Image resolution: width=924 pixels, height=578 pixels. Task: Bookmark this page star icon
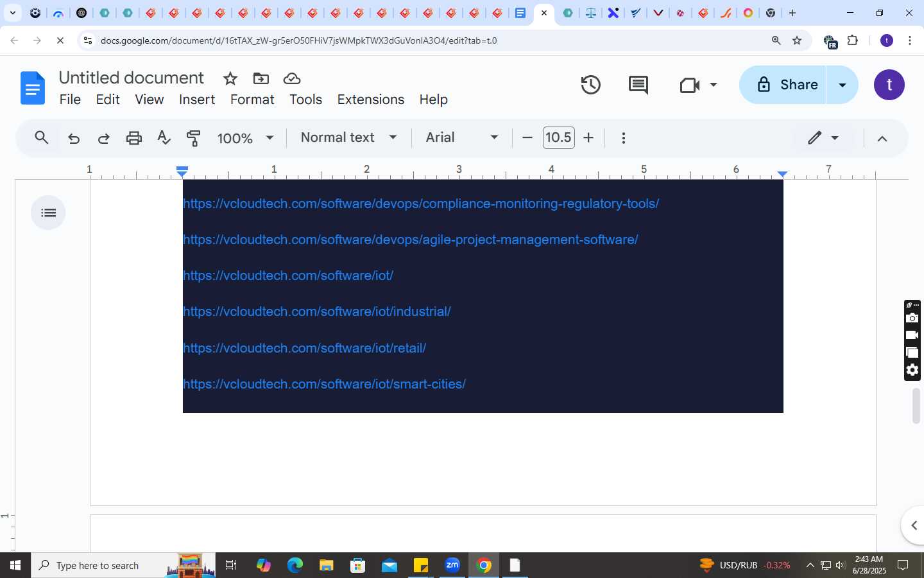(797, 40)
